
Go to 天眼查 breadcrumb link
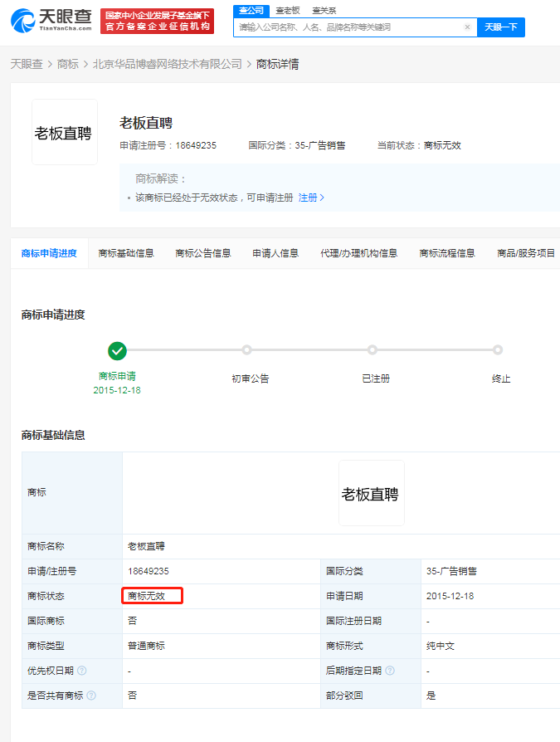click(x=27, y=64)
